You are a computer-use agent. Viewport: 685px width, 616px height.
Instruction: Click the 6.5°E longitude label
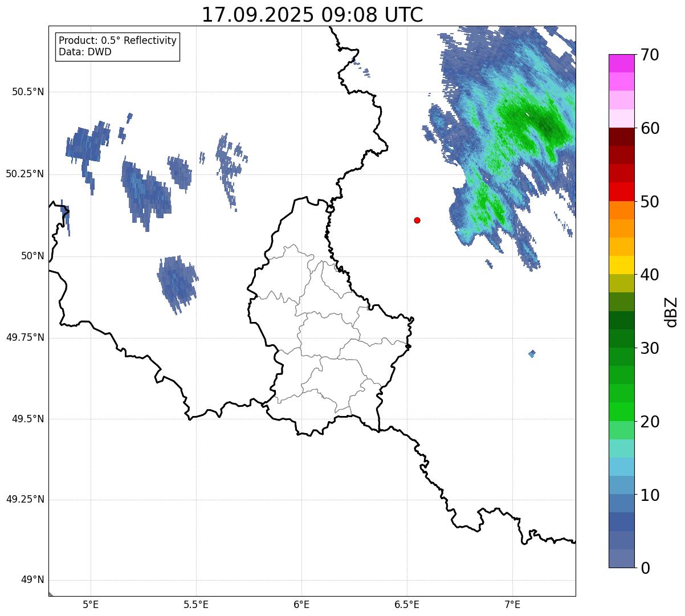tap(407, 605)
